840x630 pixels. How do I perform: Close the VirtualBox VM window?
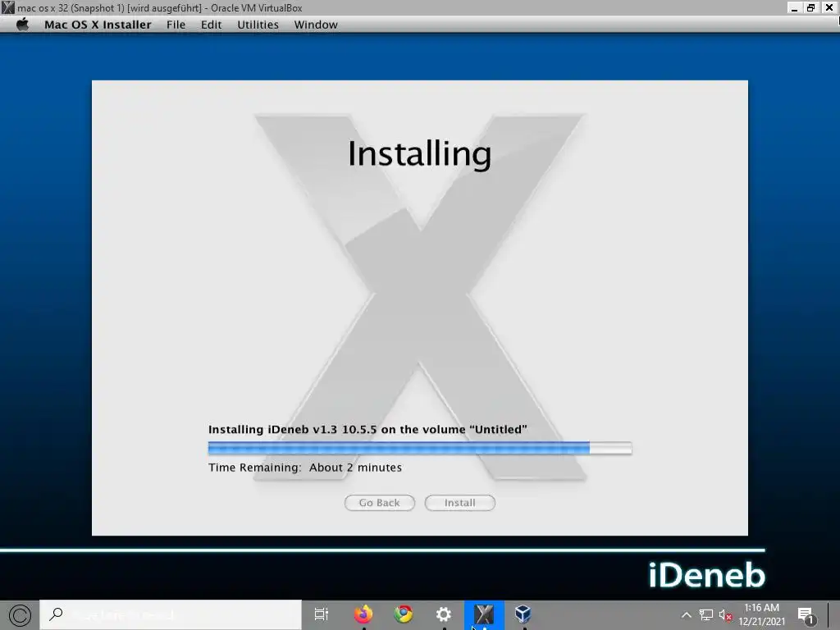coord(829,8)
